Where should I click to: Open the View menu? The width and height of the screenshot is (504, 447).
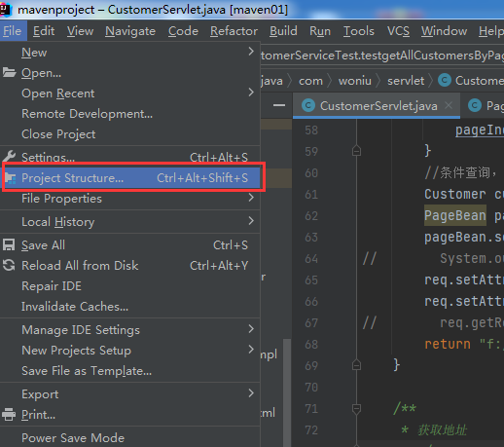point(80,31)
